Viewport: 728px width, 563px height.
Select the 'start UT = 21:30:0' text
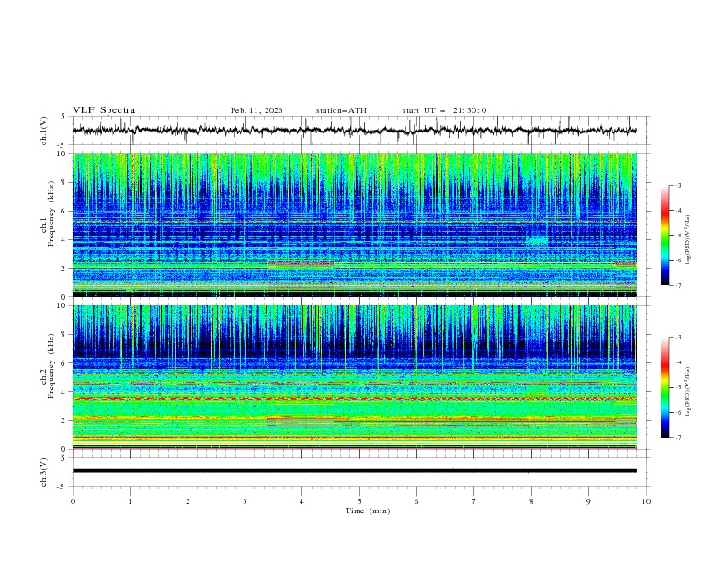(x=444, y=110)
